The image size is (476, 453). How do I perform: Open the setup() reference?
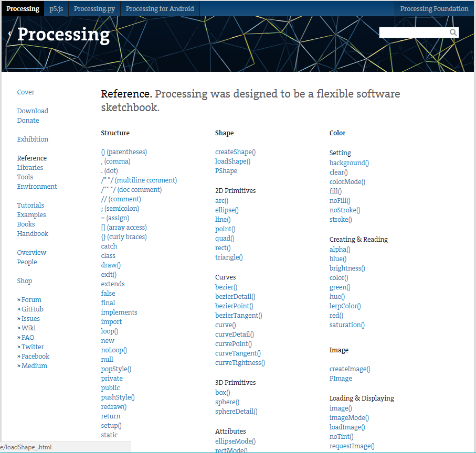tap(111, 425)
